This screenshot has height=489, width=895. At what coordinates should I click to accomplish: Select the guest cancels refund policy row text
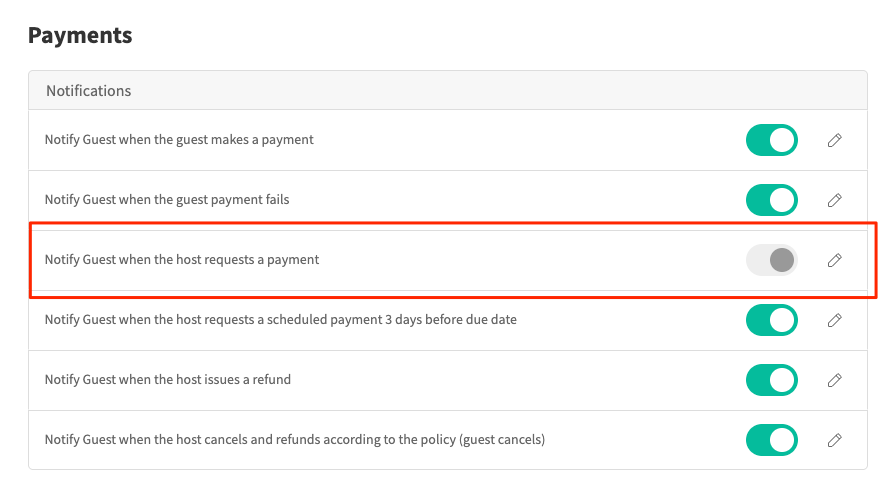click(294, 440)
